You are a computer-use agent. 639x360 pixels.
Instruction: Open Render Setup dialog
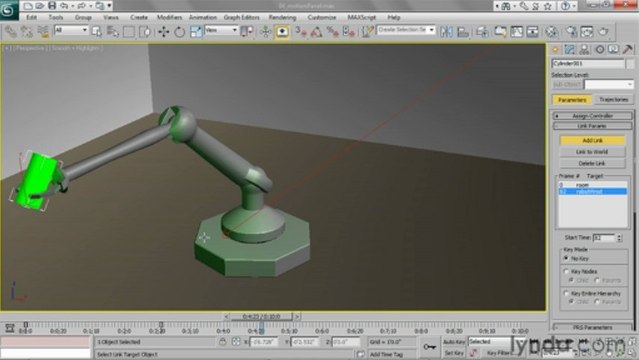571,31
